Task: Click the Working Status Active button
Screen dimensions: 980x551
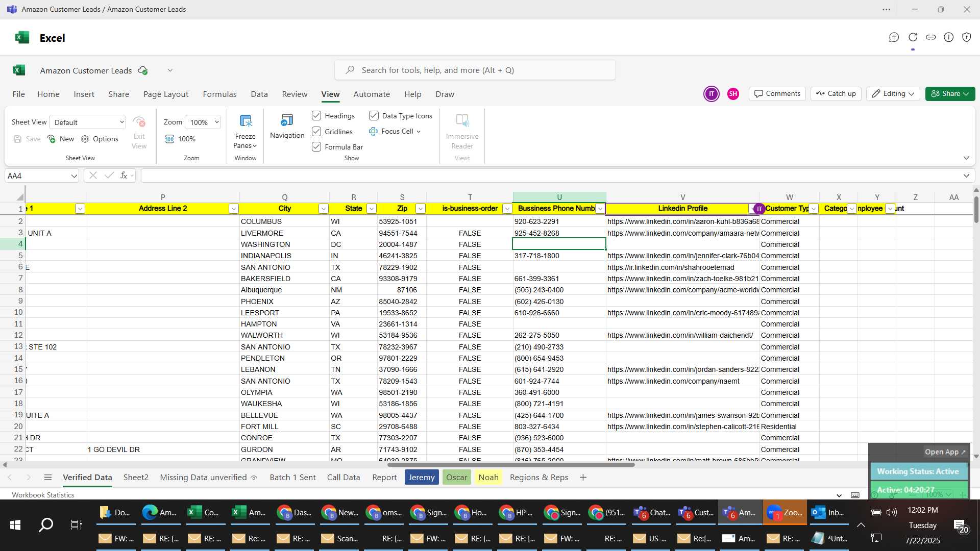Action: click(918, 471)
